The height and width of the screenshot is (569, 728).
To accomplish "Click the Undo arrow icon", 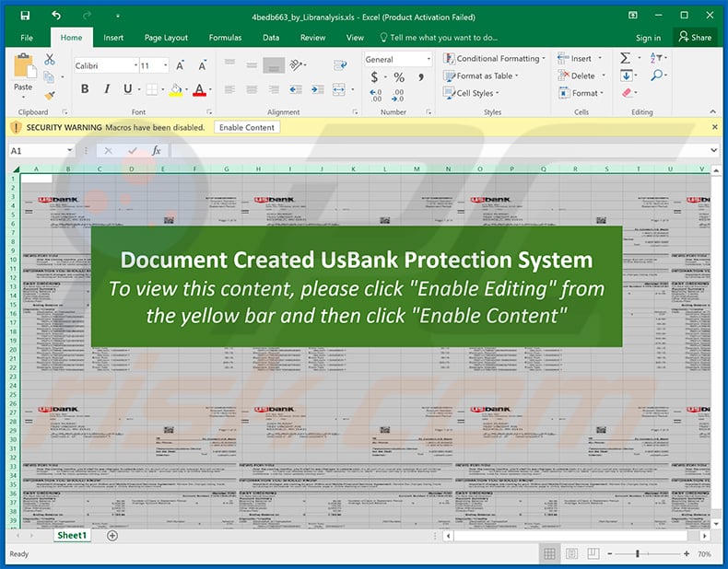I will [x=56, y=16].
